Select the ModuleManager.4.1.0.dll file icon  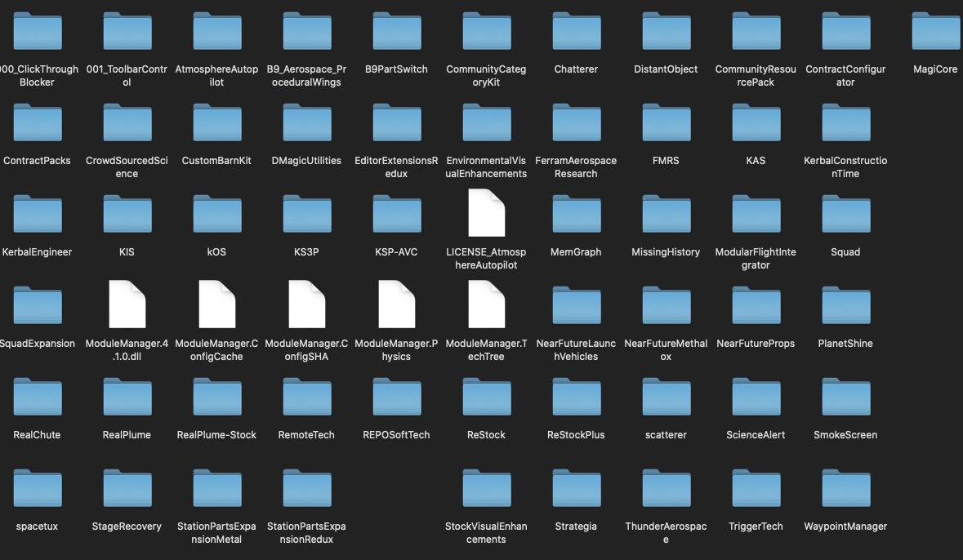coord(127,304)
